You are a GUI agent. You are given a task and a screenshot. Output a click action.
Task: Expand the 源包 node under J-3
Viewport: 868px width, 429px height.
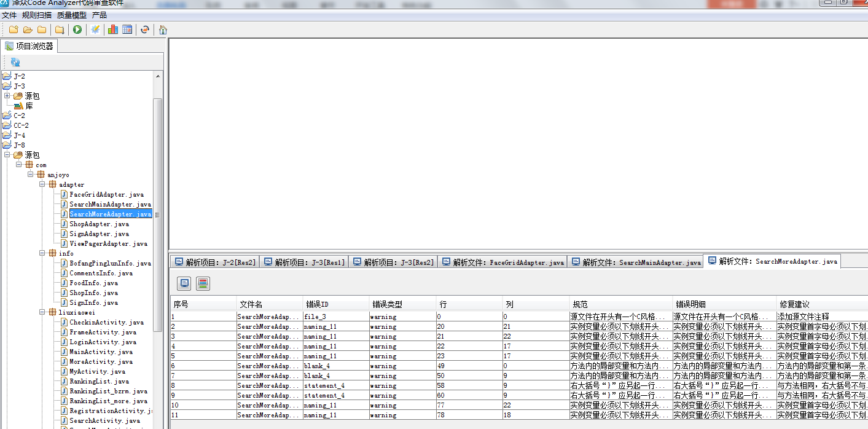pos(7,96)
